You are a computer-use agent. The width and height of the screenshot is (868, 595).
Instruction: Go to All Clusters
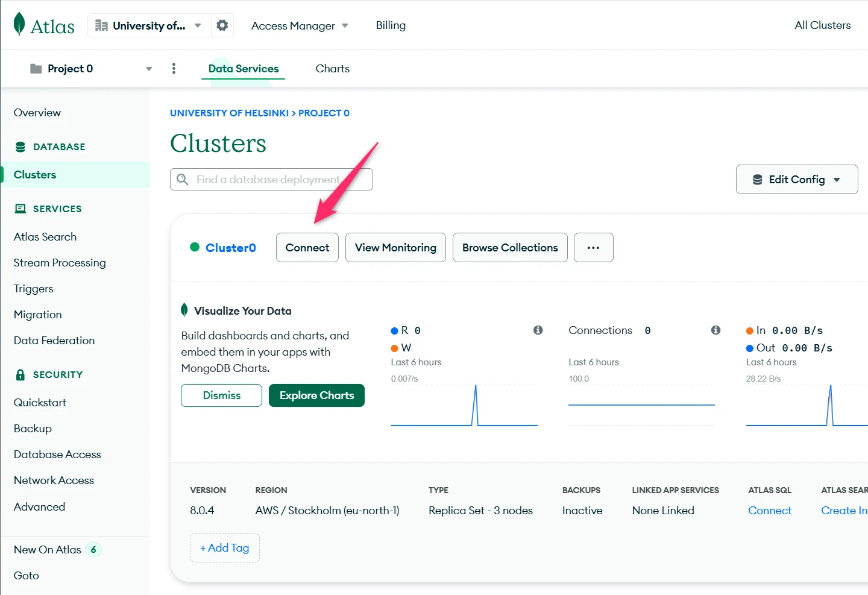coord(823,25)
